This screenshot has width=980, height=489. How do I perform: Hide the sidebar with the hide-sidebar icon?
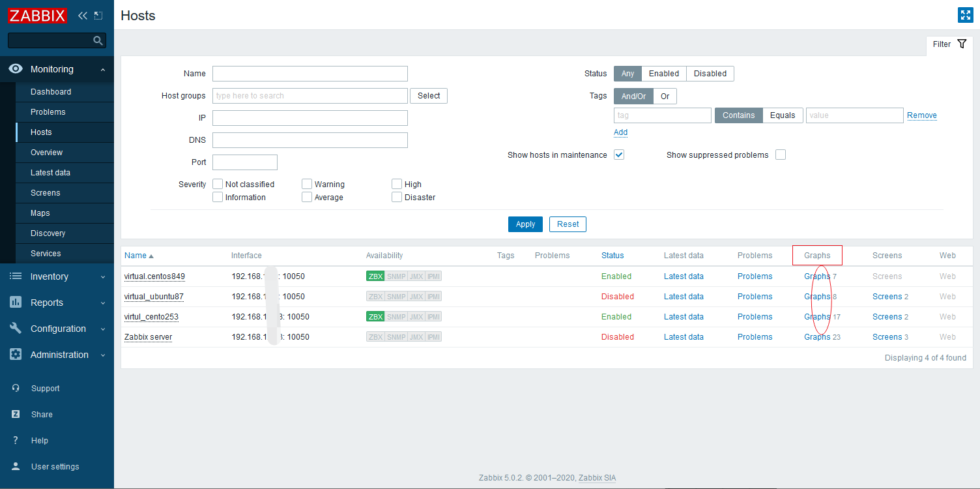pyautogui.click(x=97, y=15)
